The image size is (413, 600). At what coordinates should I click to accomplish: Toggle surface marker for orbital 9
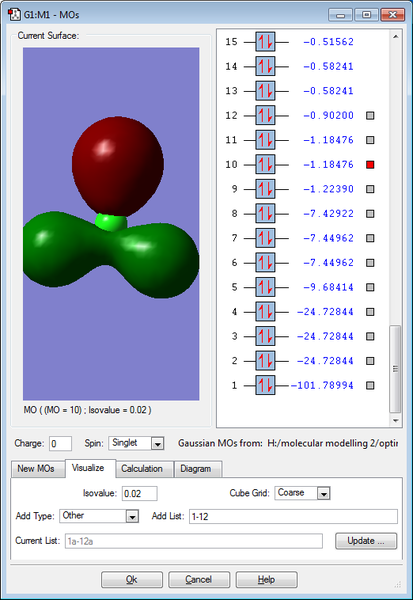click(x=370, y=189)
